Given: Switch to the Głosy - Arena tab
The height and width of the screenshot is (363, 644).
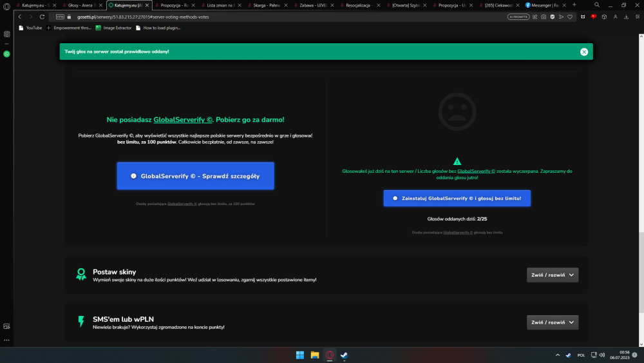Looking at the screenshot, I should point(81,5).
